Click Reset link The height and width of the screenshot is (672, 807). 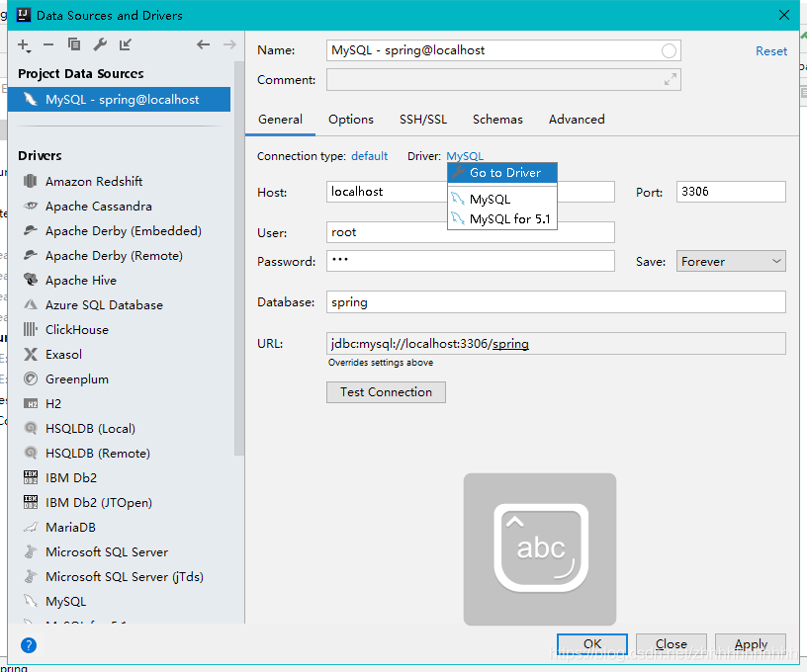pos(771,51)
